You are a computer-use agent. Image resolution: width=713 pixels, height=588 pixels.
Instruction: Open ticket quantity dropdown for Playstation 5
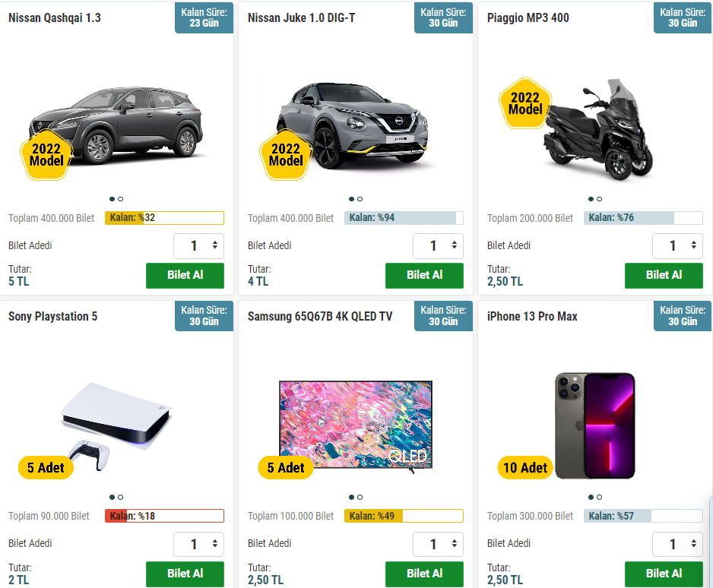(199, 544)
